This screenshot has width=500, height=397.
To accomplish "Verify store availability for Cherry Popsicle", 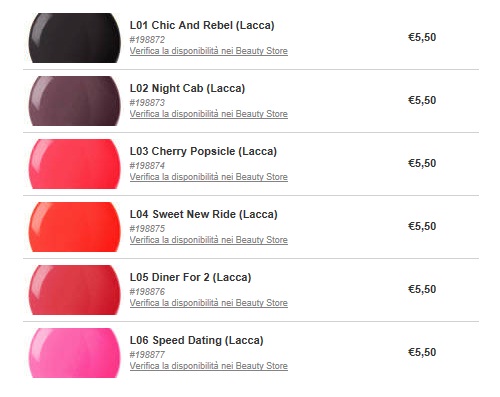I will [x=209, y=177].
